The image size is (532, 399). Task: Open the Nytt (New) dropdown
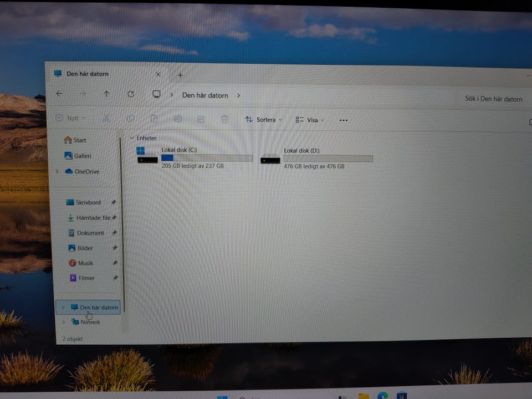click(x=70, y=117)
